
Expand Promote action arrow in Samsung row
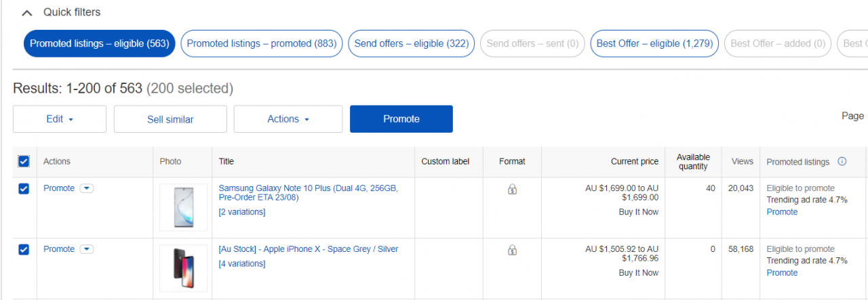(86, 188)
